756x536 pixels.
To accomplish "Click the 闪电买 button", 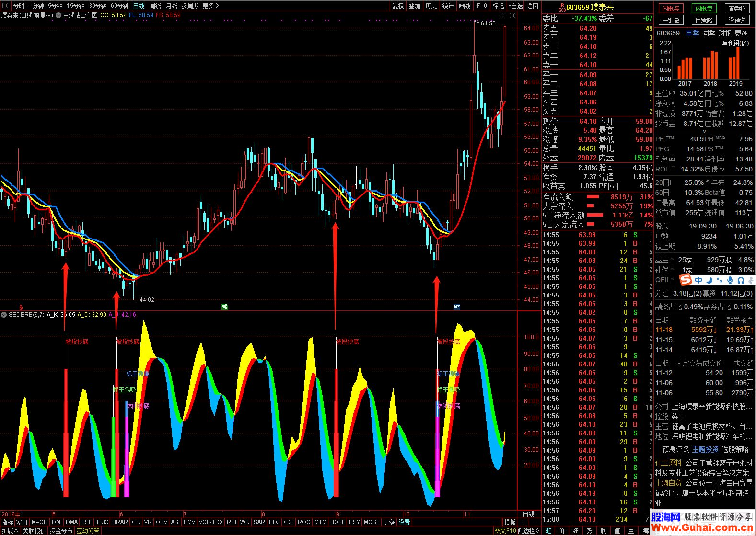I will click(671, 9).
